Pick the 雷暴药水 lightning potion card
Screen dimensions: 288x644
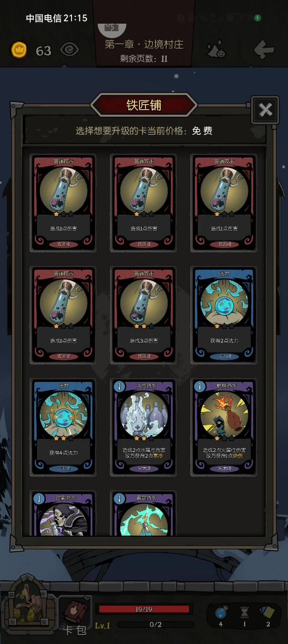coord(143,514)
